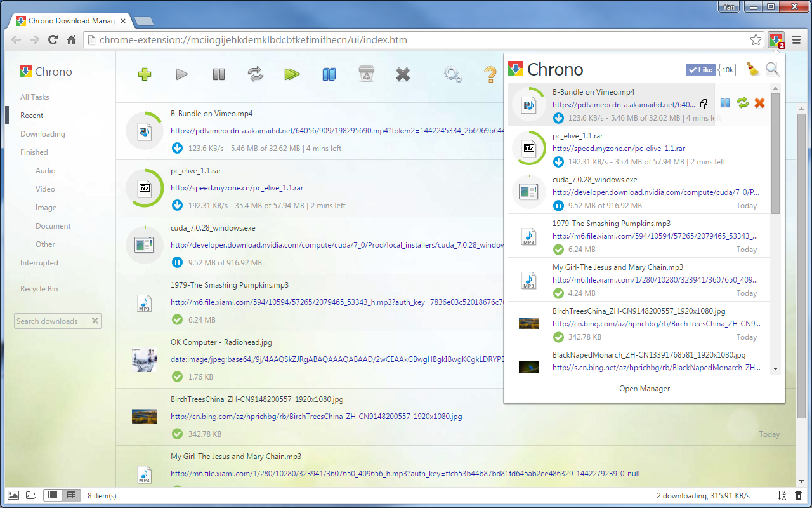
Task: Cancel B-Bundle download with the red X
Action: point(759,102)
